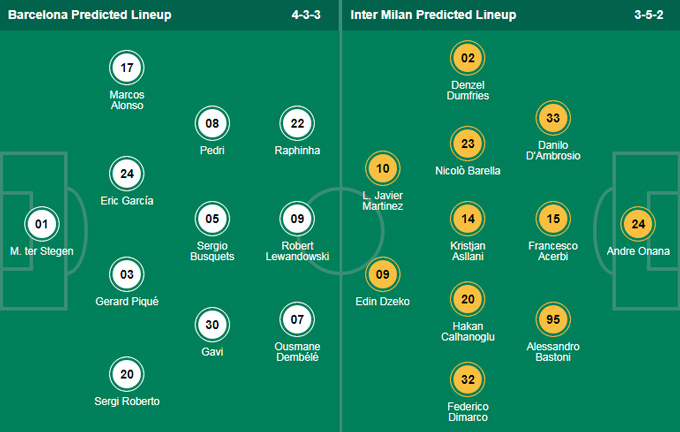Select Gavi's number 30 badge
680x432 pixels.
coord(212,325)
